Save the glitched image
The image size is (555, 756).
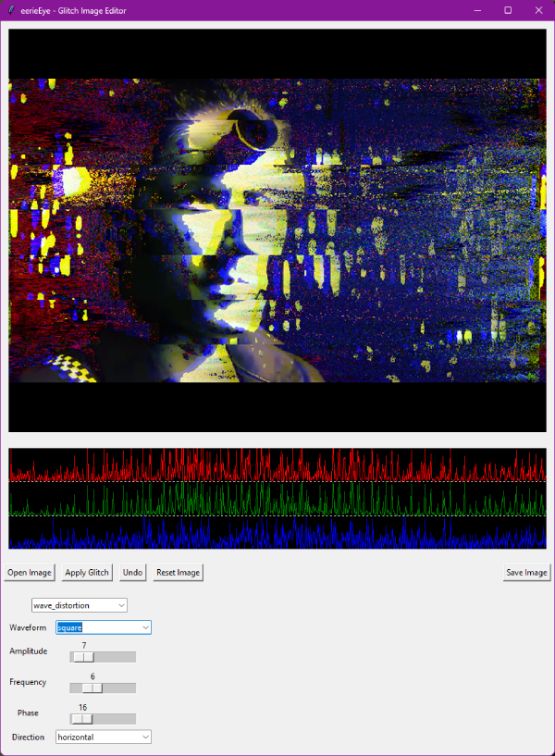click(x=526, y=572)
